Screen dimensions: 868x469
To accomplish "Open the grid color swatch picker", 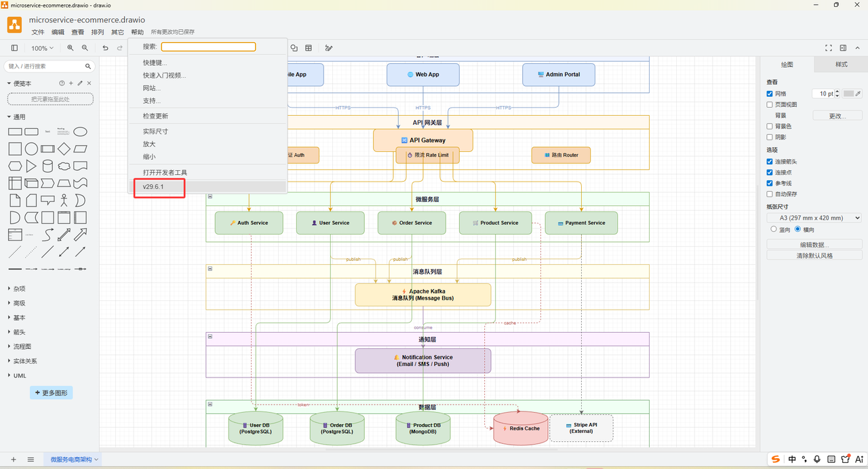I will [x=848, y=94].
